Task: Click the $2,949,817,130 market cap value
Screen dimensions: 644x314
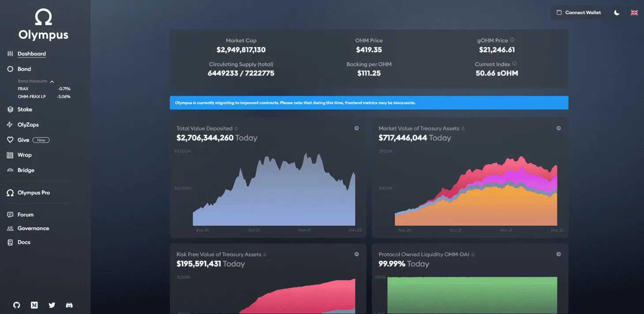Action: [241, 50]
